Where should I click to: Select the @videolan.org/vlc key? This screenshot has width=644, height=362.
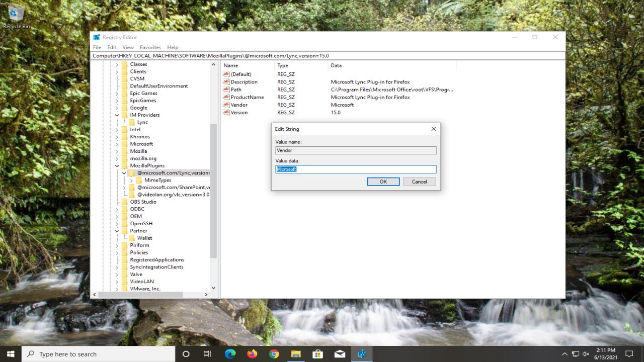pyautogui.click(x=173, y=195)
